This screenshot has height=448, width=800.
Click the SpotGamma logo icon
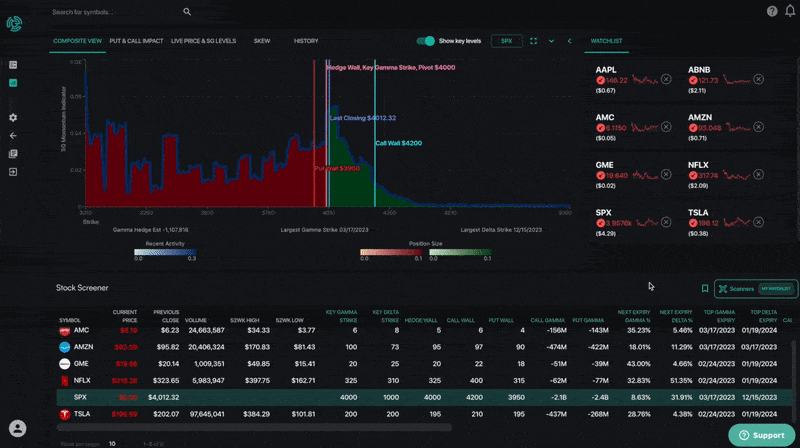point(14,23)
